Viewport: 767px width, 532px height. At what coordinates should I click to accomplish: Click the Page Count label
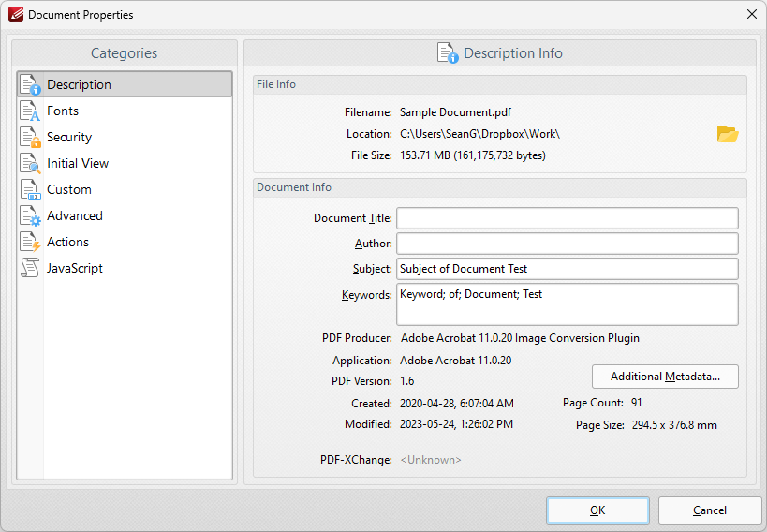(594, 403)
